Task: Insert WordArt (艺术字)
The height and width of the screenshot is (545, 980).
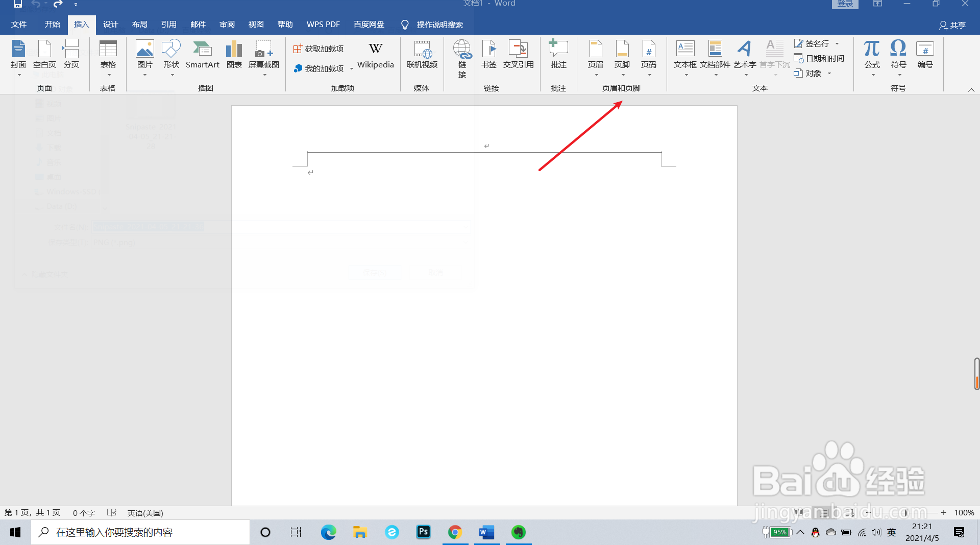Action: [x=745, y=58]
